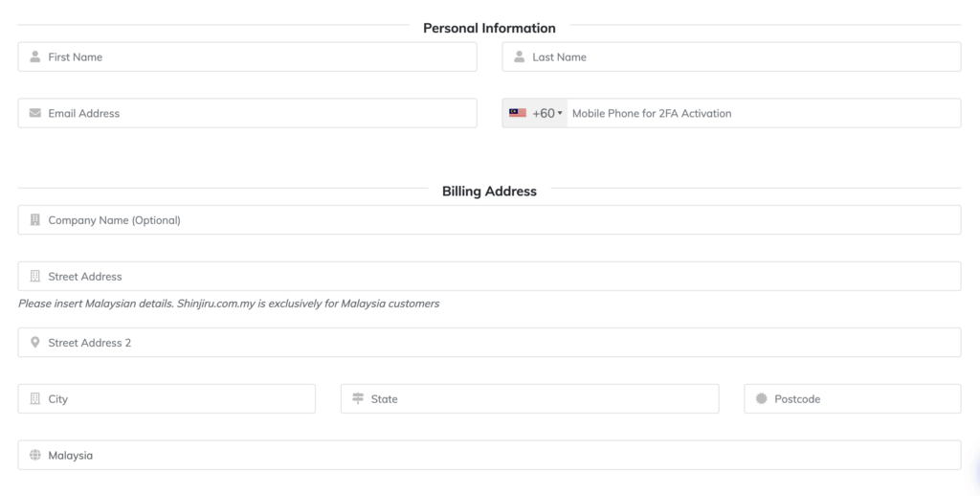The width and height of the screenshot is (980, 496).
Task: Click the building icon beside Street Address
Action: [35, 277]
